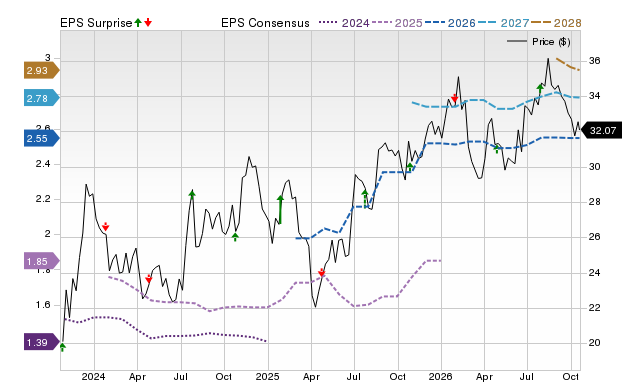
Task: Click the 2028 consensus legend entry
Action: 556,23
